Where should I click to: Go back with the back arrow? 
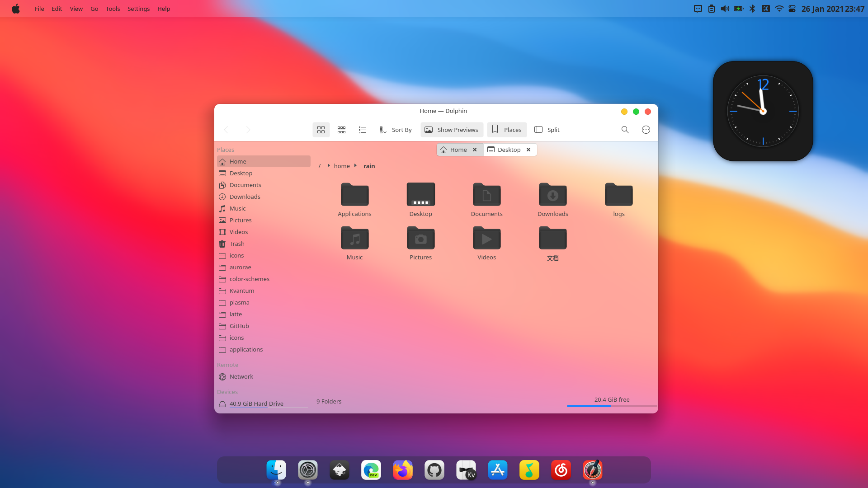click(226, 130)
